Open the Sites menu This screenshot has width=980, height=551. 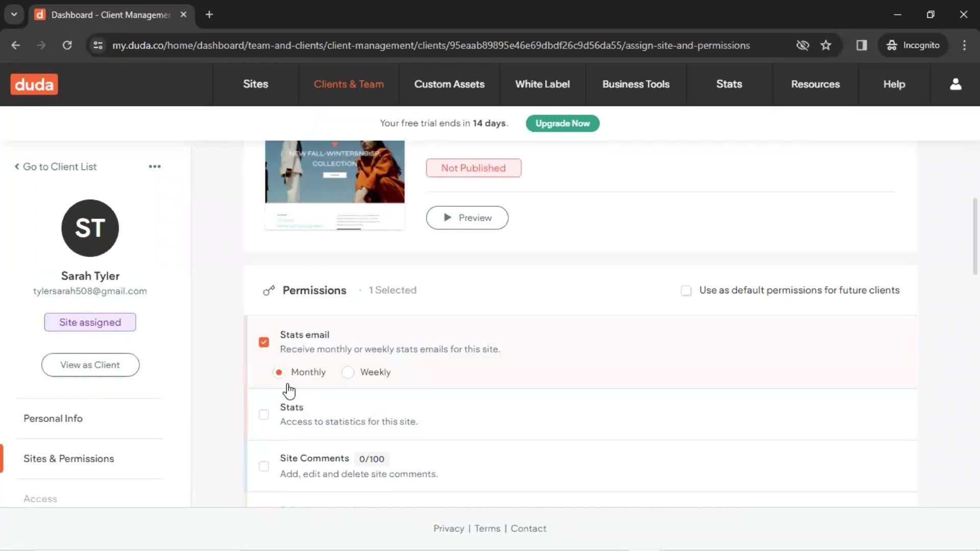[255, 84]
